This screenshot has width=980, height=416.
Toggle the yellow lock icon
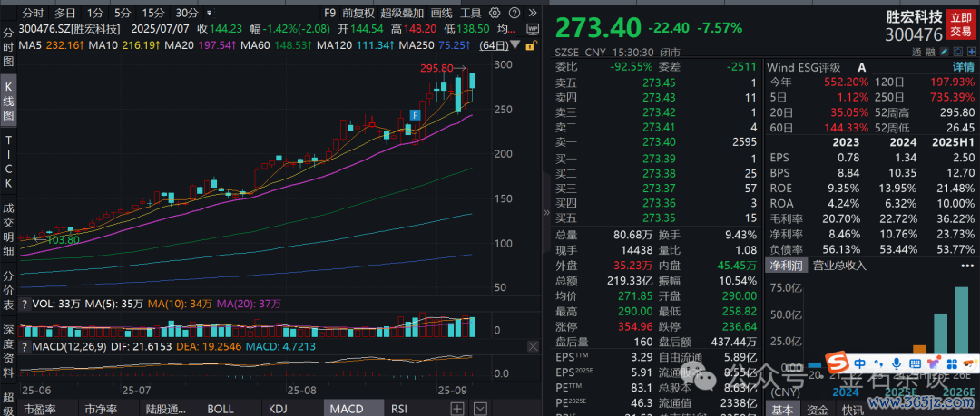click(531, 45)
